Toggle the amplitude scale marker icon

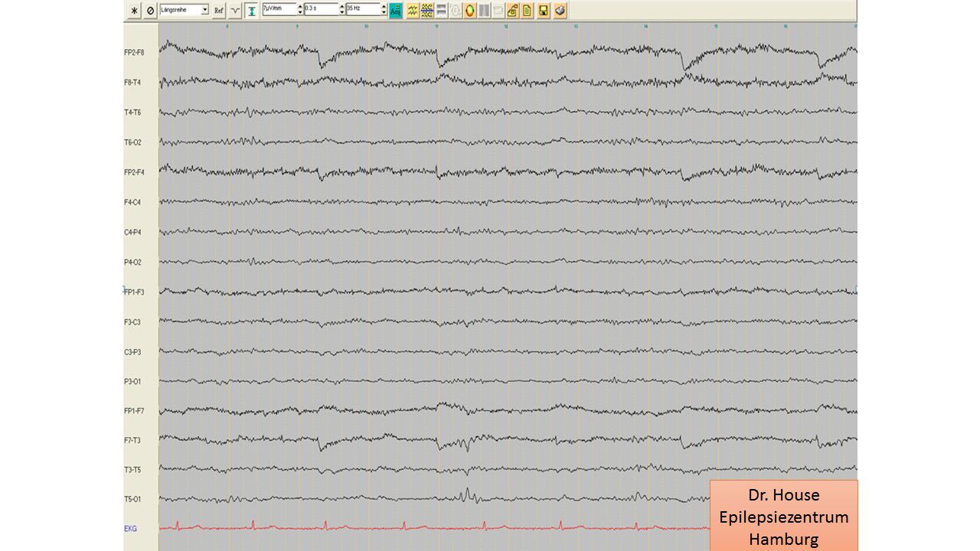tap(250, 10)
